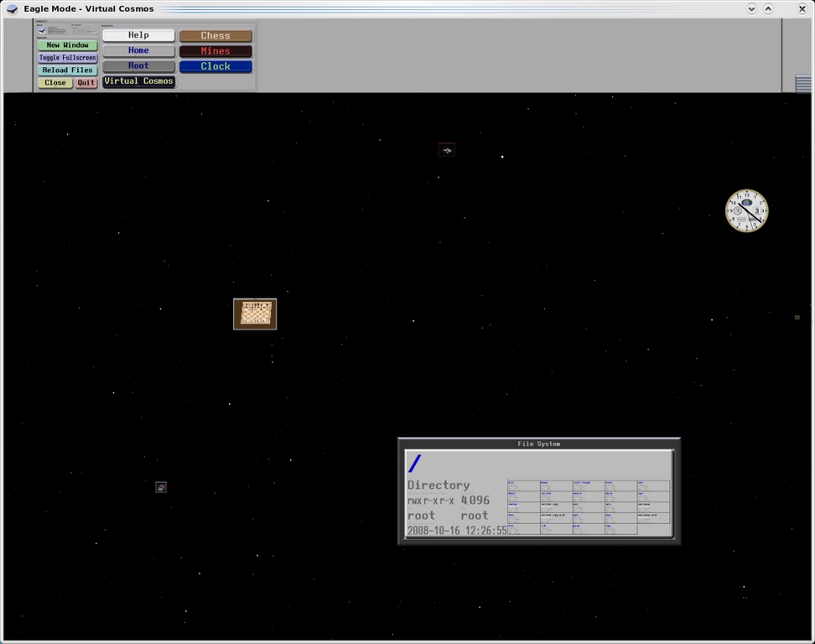Screen dimensions: 815x644
Task: Click the directory entries grid in File System
Action: (x=588, y=507)
